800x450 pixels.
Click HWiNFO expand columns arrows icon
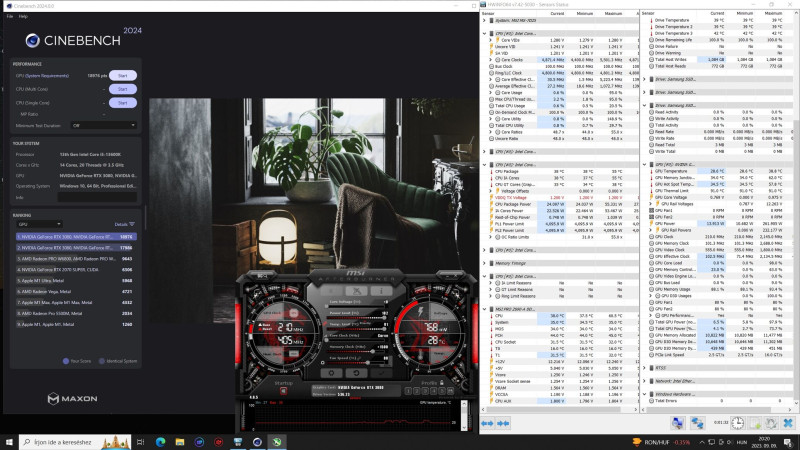click(487, 423)
